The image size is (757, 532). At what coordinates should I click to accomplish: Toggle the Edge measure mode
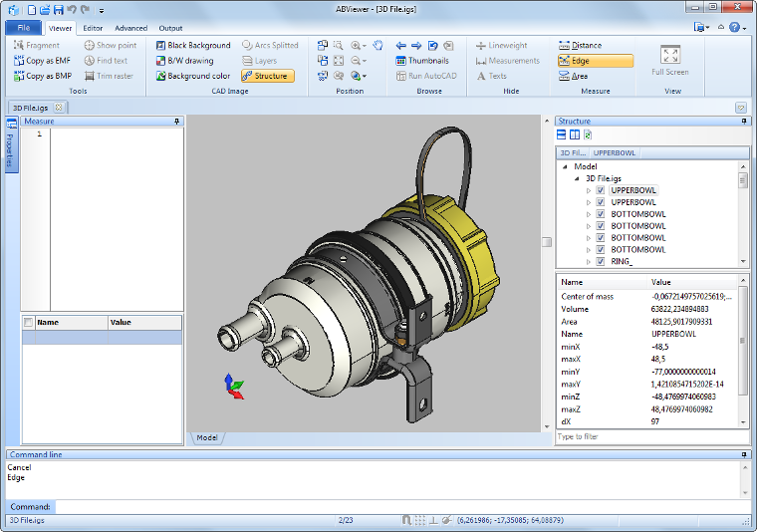596,61
